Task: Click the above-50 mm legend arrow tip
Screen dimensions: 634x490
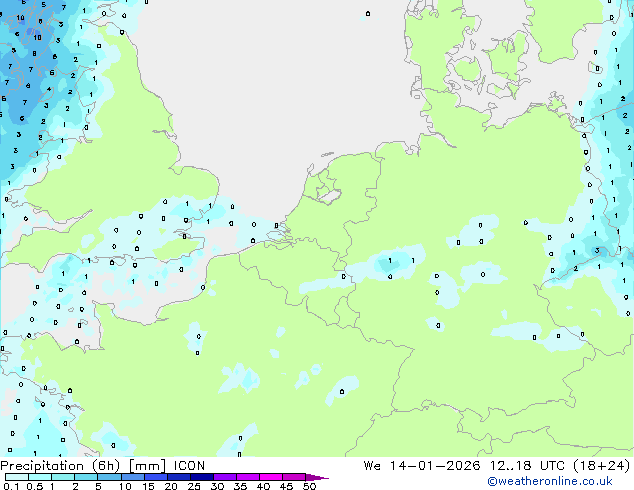Action: pos(317,477)
